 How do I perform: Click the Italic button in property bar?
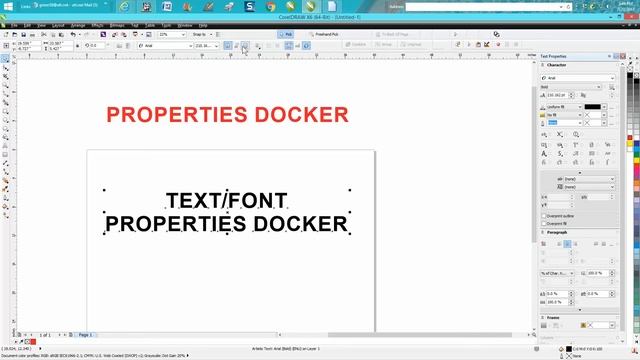(x=236, y=46)
